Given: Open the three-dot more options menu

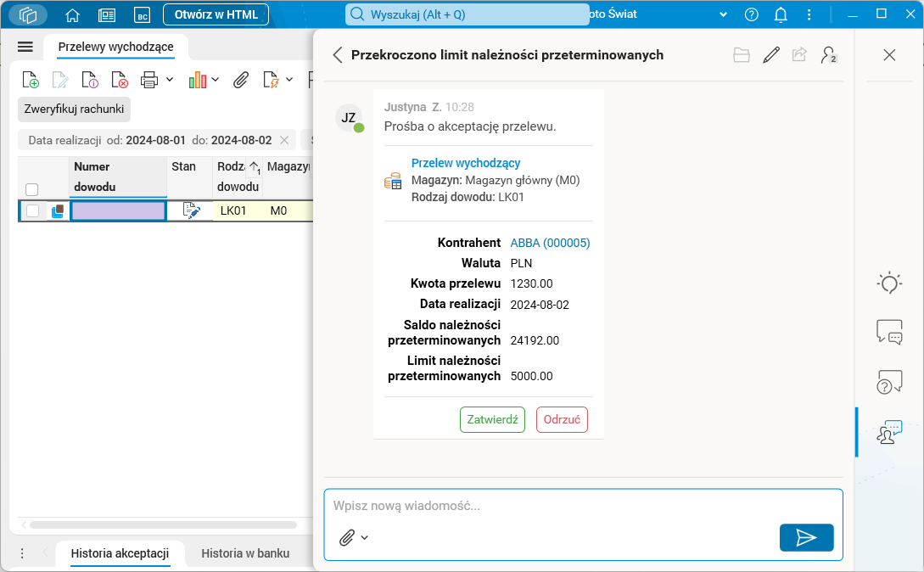Looking at the screenshot, I should 809,14.
